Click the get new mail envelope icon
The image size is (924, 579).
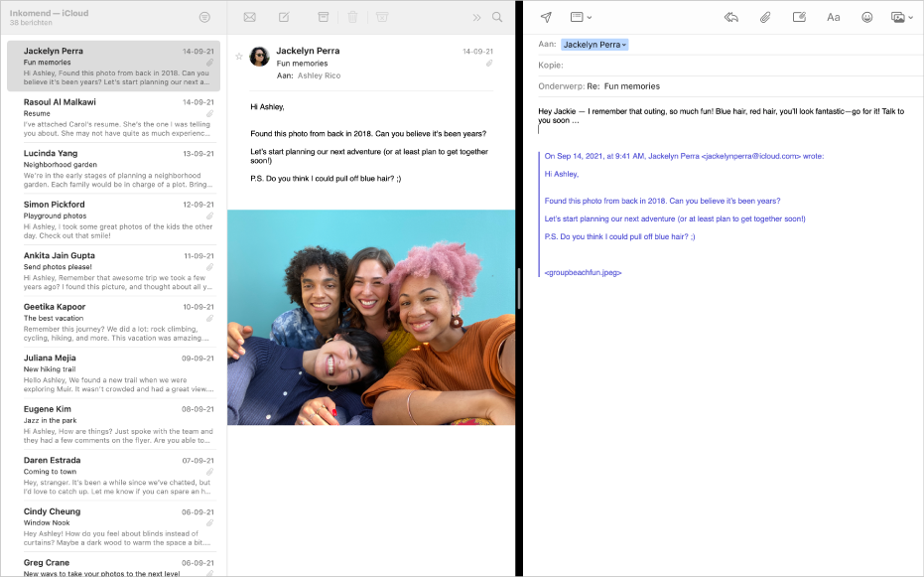point(250,17)
